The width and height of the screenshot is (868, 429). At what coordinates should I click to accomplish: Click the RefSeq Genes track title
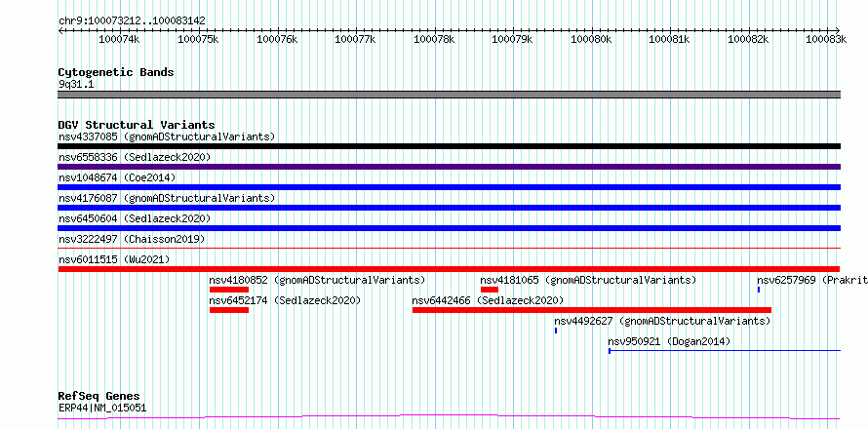coord(99,396)
